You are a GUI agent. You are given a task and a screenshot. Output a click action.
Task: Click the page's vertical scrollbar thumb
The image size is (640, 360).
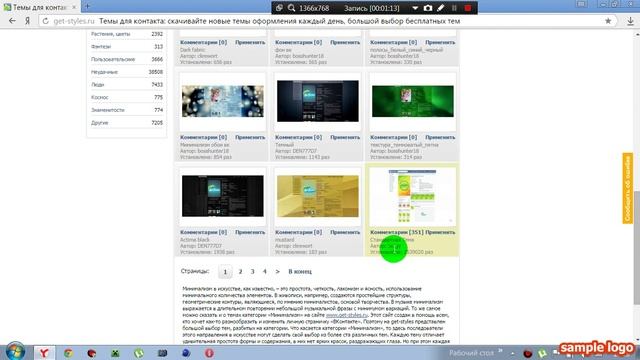636,248
